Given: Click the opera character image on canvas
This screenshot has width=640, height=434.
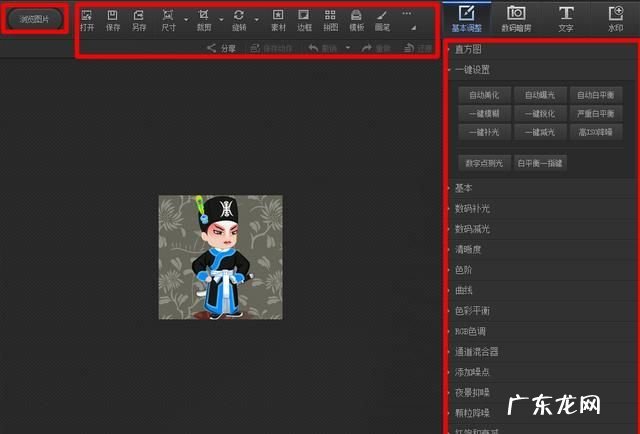Looking at the screenshot, I should click(220, 257).
